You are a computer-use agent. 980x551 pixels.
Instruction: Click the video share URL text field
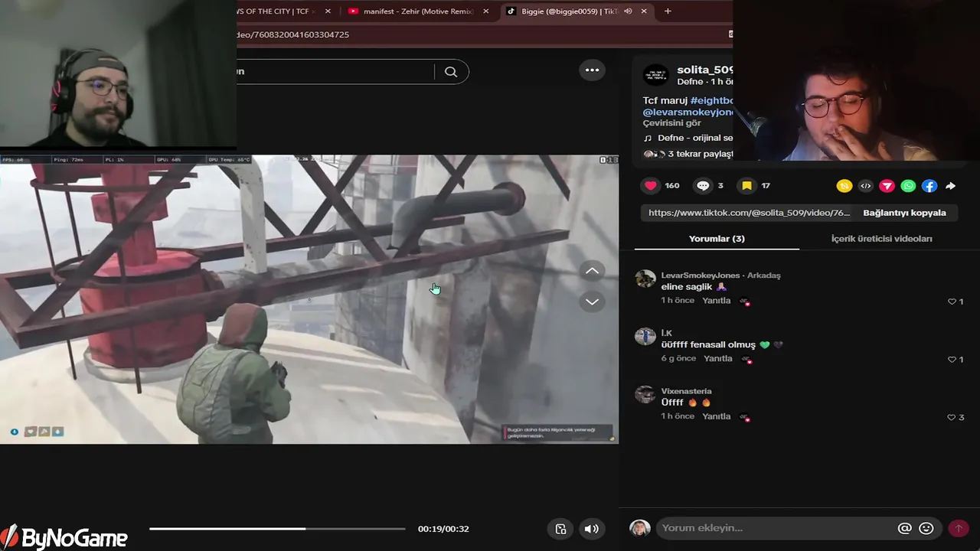(749, 213)
